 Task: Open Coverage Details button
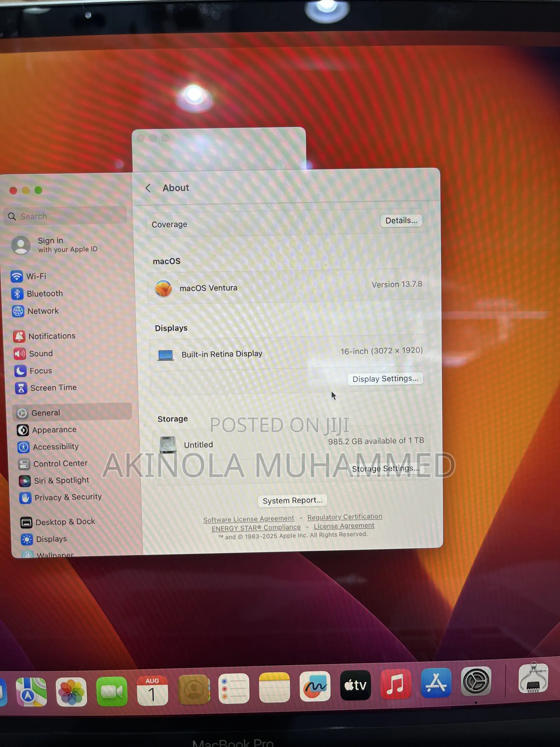[x=401, y=221]
